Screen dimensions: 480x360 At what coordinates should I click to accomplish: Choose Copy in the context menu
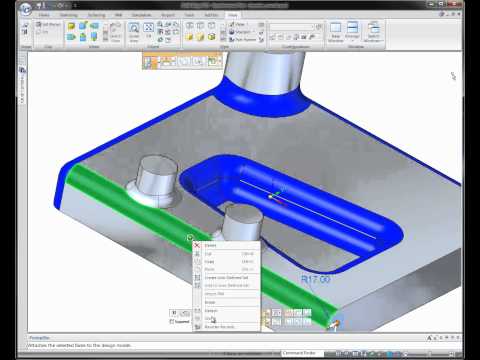227,262
